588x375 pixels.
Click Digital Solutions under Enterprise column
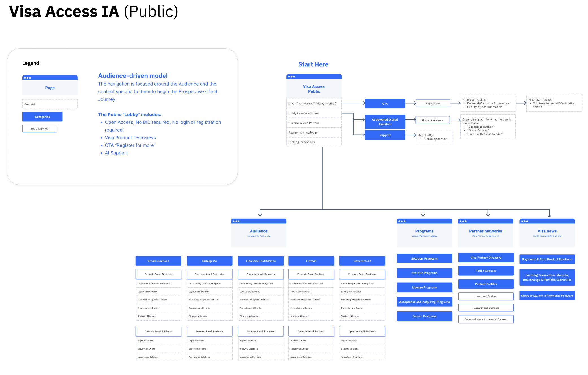(210, 341)
